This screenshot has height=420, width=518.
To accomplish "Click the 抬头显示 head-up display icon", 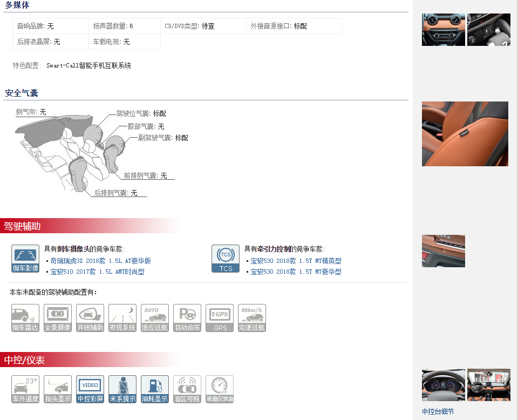I will tap(58, 389).
